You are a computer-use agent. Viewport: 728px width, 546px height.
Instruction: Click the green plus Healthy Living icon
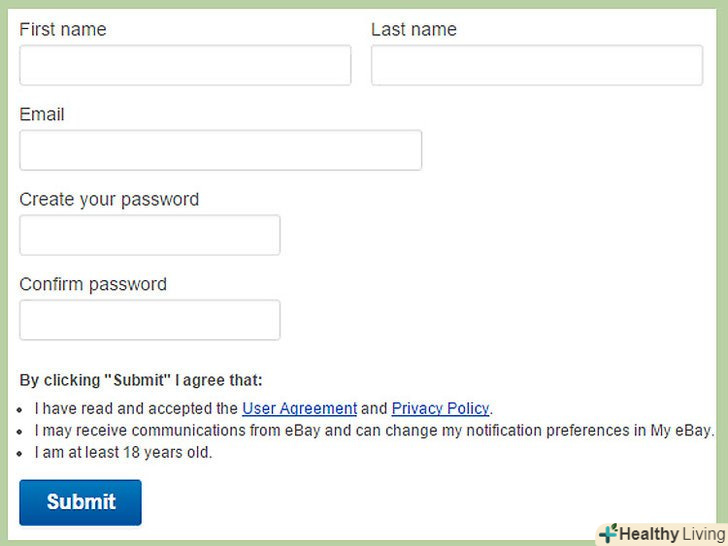[608, 533]
